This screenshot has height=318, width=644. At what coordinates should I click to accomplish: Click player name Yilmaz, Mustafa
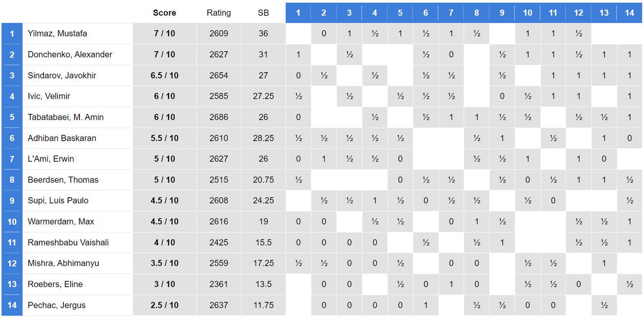point(57,33)
